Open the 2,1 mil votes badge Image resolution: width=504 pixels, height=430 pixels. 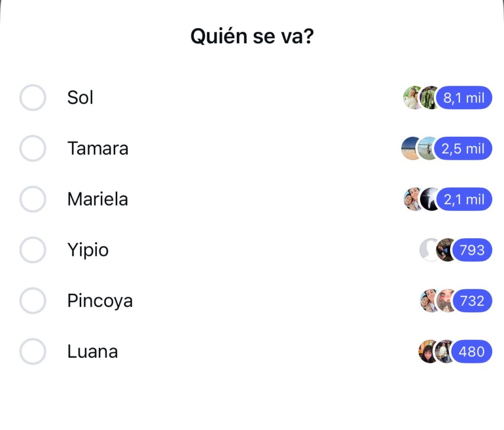[464, 199]
